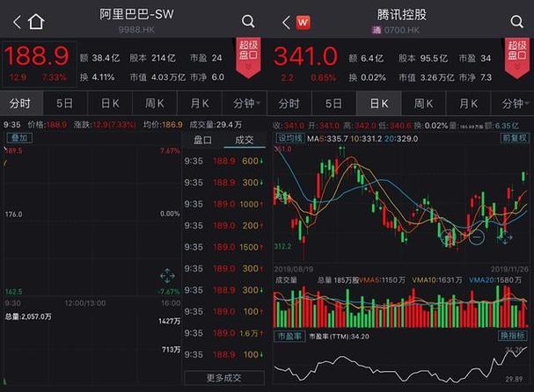Select 5日 tab in Alibaba panel
The height and width of the screenshot is (392, 534).
[x=65, y=103]
